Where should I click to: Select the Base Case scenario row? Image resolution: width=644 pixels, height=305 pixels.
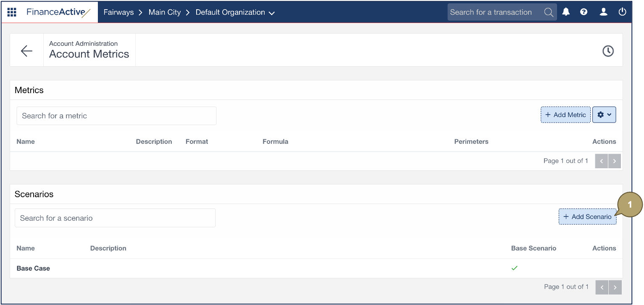(33, 269)
